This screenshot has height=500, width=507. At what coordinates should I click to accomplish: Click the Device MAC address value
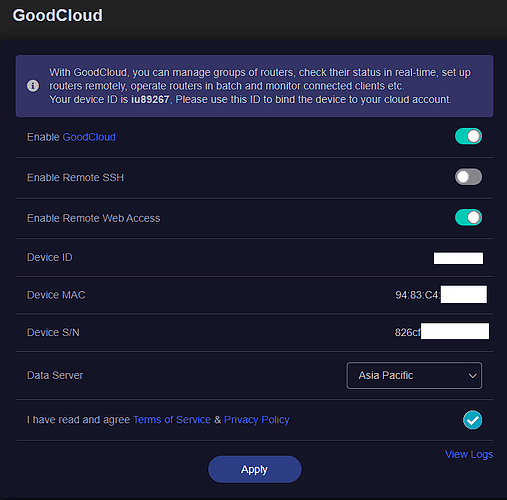441,295
